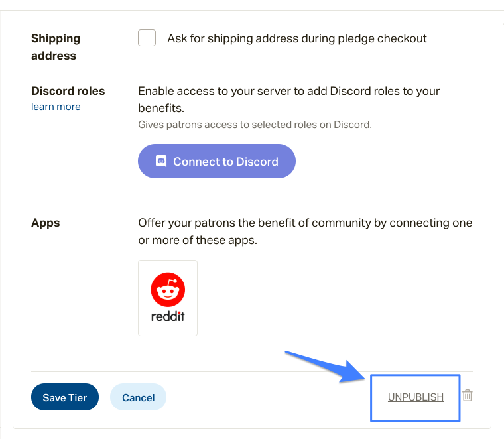Screen dimensions: 504x439
Task: Select the reddit app tile
Action: tap(168, 298)
